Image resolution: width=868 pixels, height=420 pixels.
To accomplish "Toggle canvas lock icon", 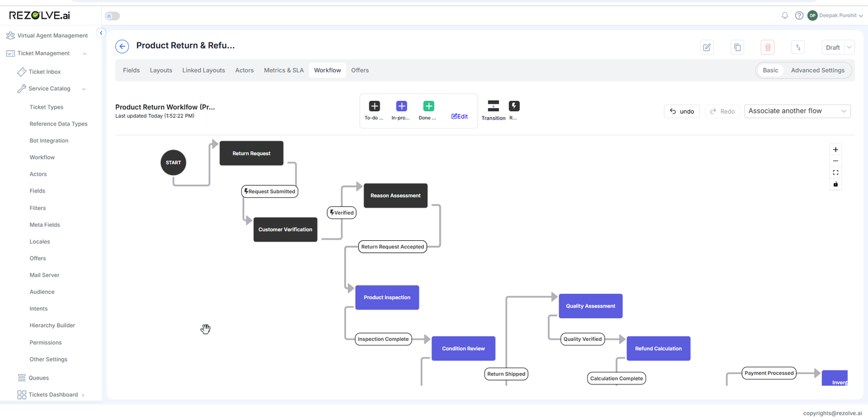I will click(835, 184).
